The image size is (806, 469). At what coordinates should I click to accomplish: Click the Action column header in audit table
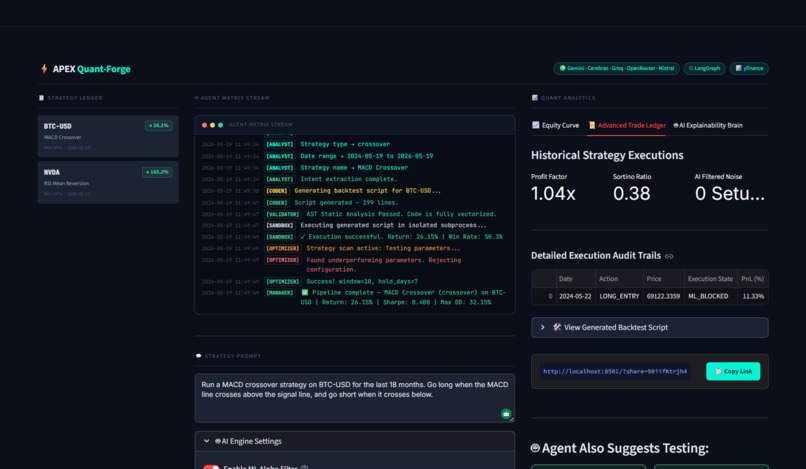click(619, 279)
